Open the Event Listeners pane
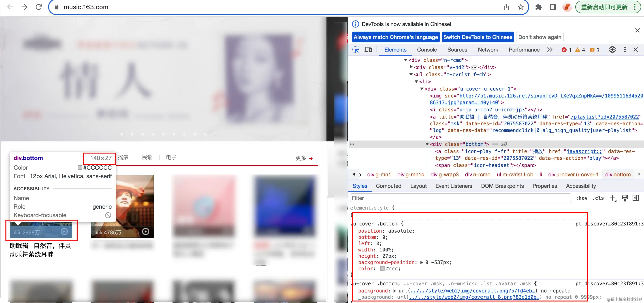Screen dimensions: 644x303 point(454,186)
